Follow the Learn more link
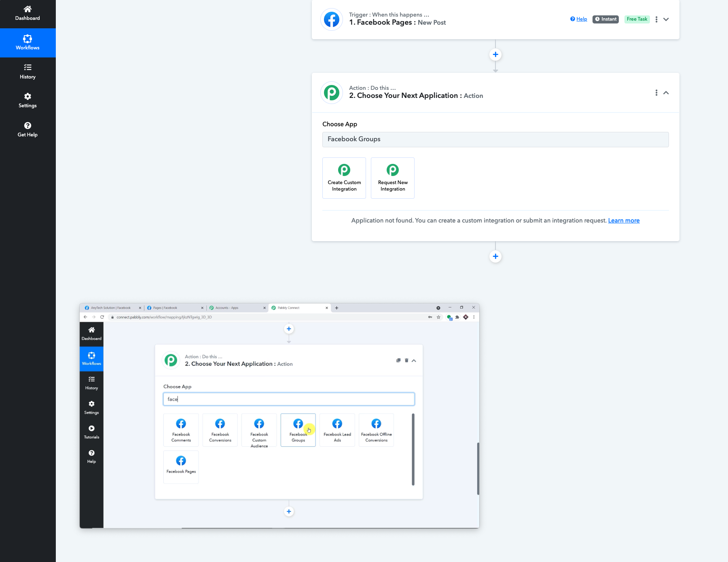 point(624,221)
